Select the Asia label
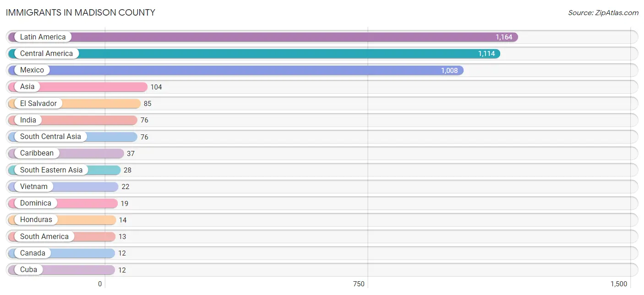The width and height of the screenshot is (644, 295). tap(27, 86)
